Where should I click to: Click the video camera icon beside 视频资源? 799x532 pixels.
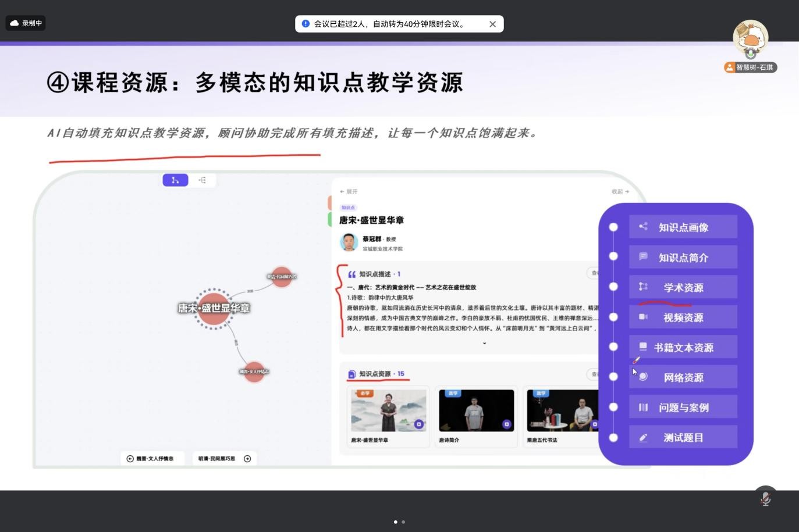[643, 317]
